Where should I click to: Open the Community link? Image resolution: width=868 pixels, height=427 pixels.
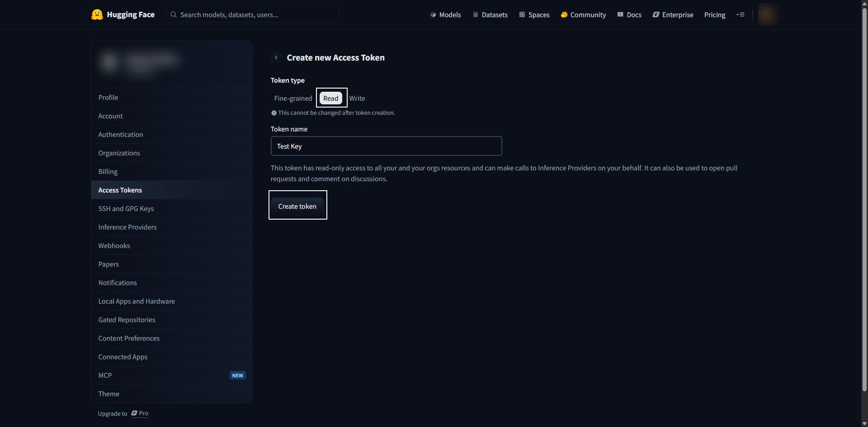(583, 14)
